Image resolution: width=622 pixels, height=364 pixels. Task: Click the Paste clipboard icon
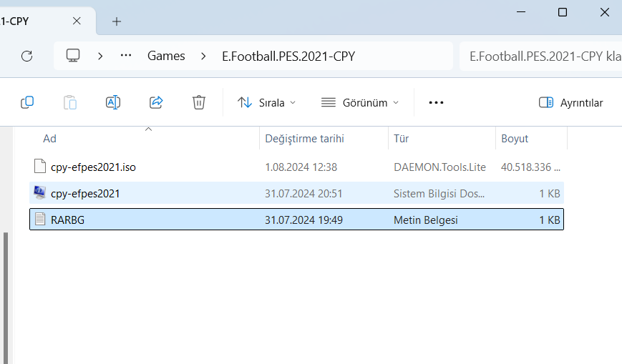point(70,102)
